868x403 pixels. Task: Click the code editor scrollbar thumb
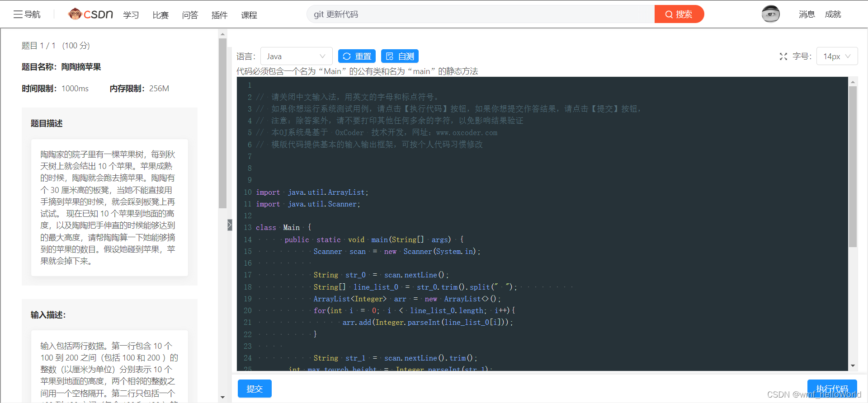[853, 167]
